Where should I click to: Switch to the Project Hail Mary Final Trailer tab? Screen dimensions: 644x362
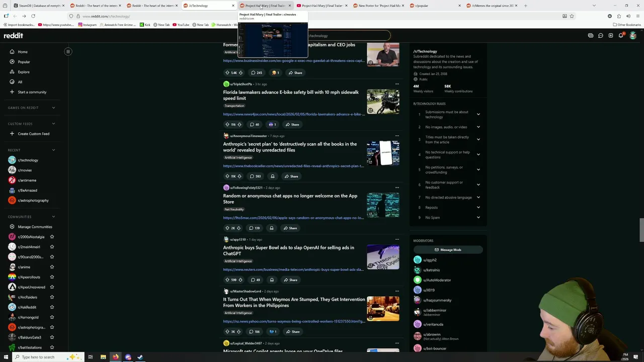point(265,6)
